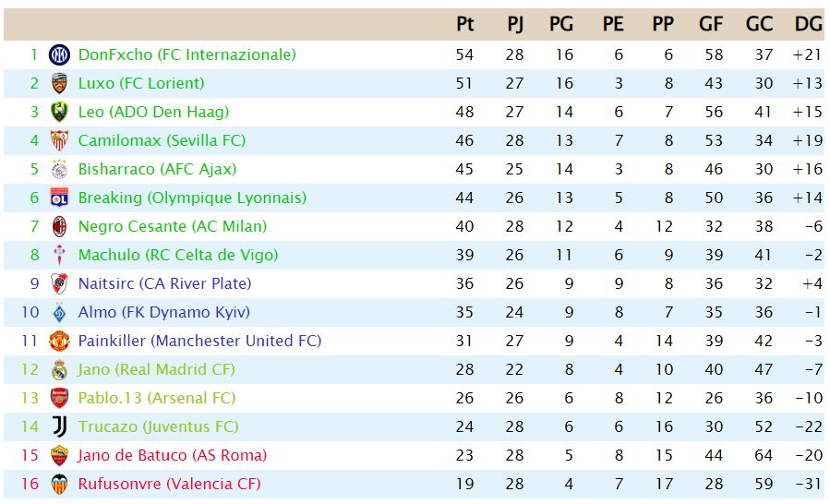
Task: Click the AS Roma crest icon
Action: (59, 455)
